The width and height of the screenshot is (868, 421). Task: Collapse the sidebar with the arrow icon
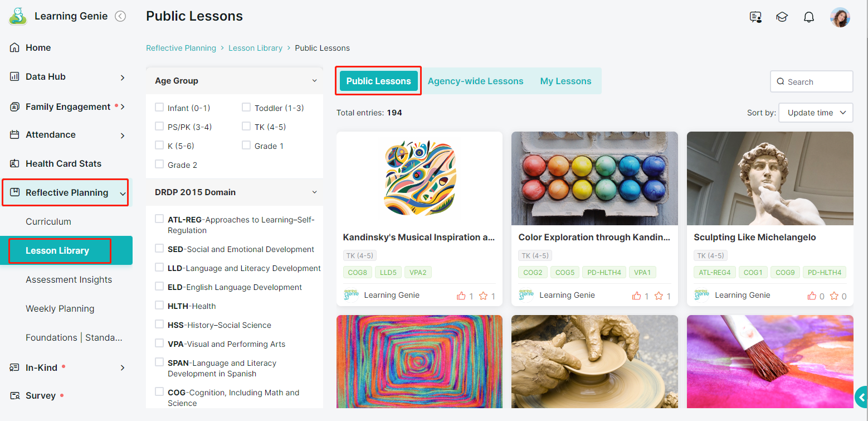tap(120, 16)
